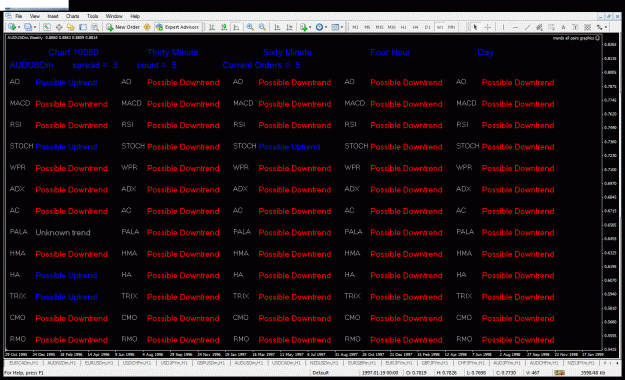625x380 pixels.
Task: Toggle the Market Watch window icon
Action: (47, 27)
